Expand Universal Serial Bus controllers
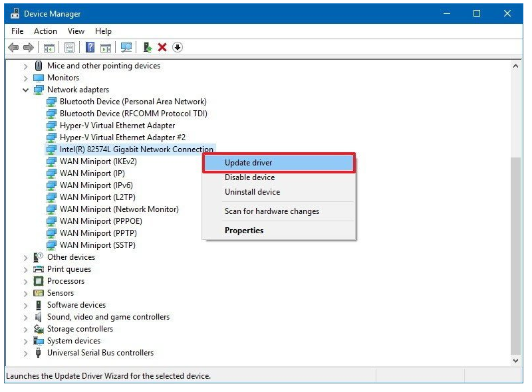 point(26,353)
